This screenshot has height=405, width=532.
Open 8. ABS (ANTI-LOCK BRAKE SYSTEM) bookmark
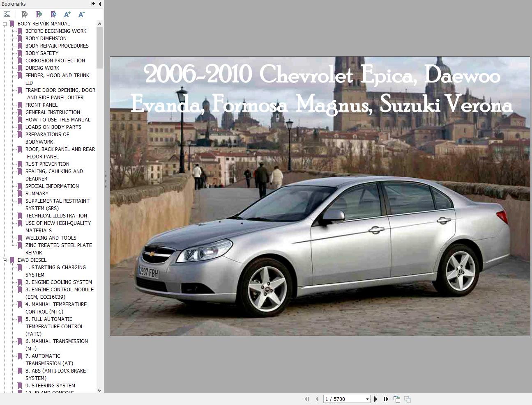point(56,375)
